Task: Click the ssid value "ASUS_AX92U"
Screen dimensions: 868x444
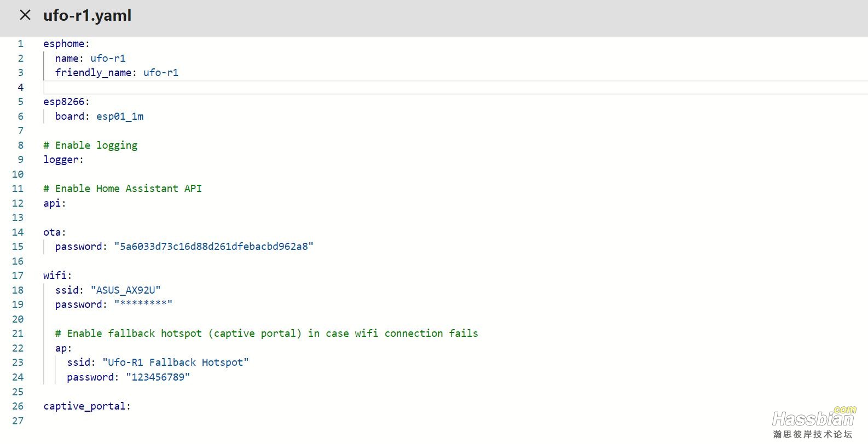Action: tap(125, 290)
